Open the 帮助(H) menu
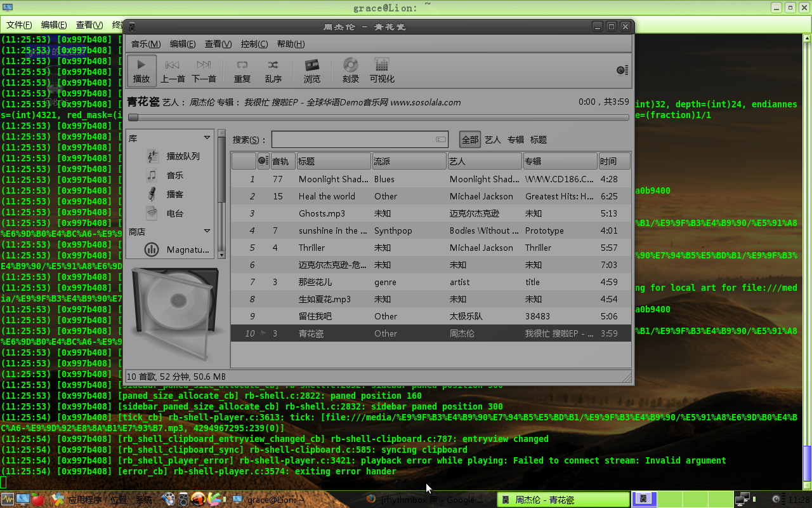812x508 pixels. coord(291,44)
